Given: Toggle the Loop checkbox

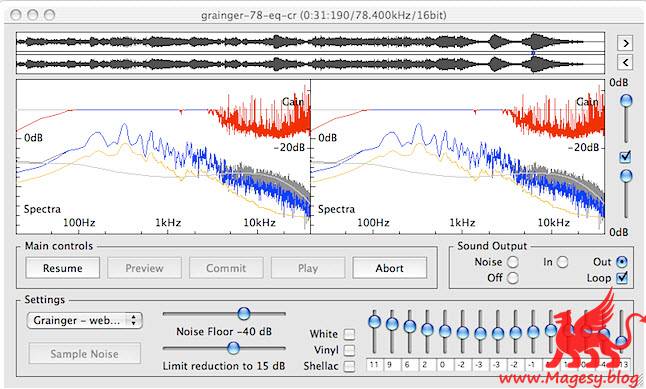Looking at the screenshot, I should [x=622, y=278].
